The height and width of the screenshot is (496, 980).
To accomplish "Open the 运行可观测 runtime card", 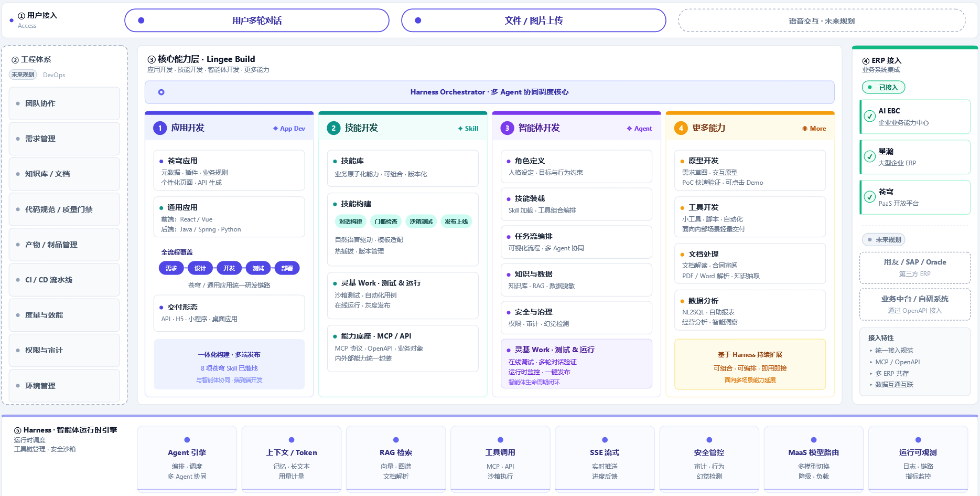I will [x=918, y=459].
